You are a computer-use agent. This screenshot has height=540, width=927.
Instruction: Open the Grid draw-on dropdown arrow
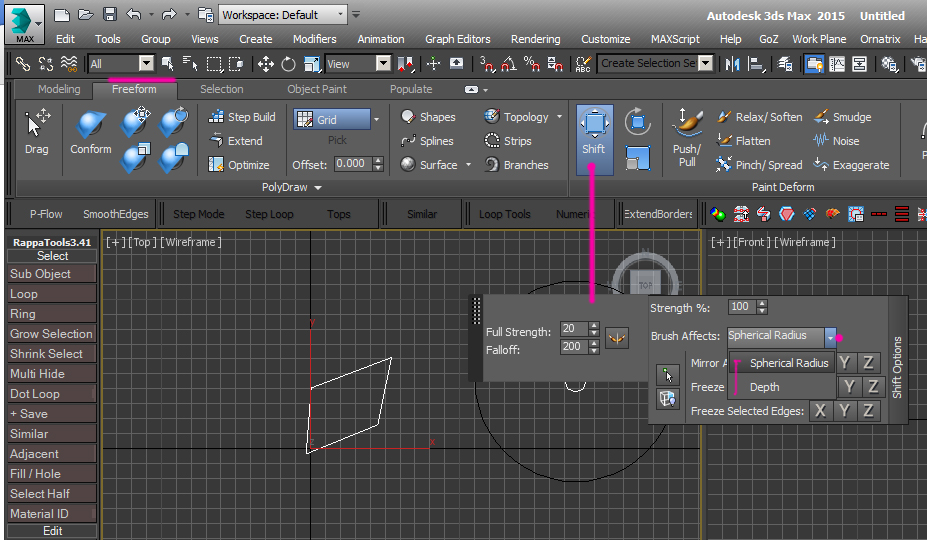377,119
